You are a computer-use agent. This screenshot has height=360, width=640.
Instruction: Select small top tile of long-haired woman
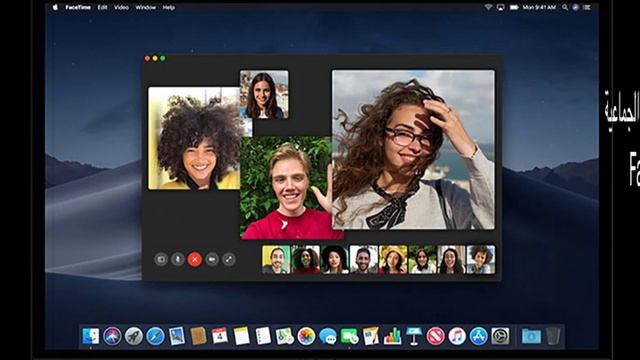point(264,94)
